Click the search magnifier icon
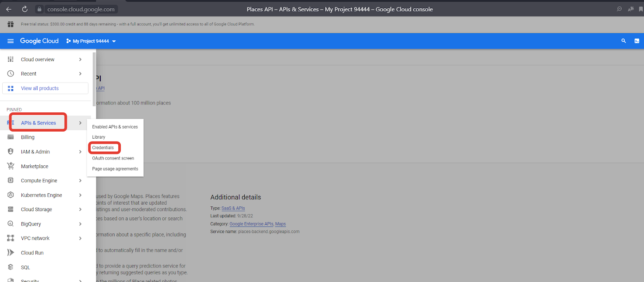Screen dimensions: 644x282 pos(623,41)
